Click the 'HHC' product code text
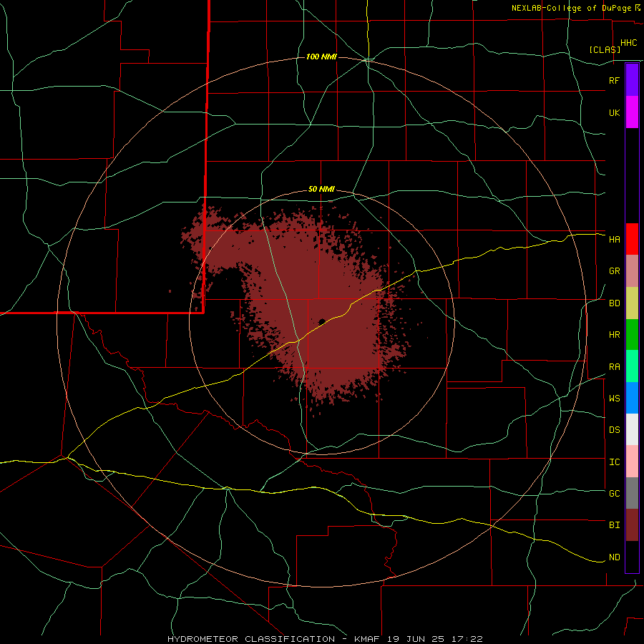644x644 pixels. click(x=629, y=43)
